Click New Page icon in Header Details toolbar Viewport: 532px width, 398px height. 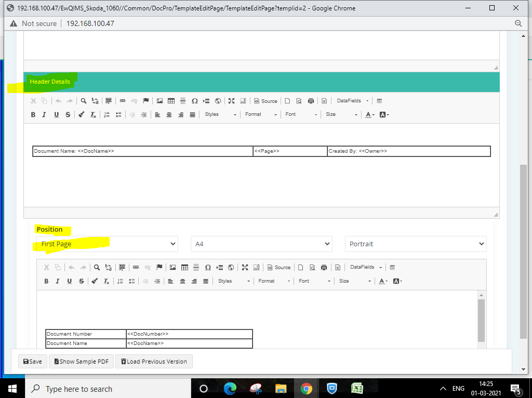(x=287, y=101)
